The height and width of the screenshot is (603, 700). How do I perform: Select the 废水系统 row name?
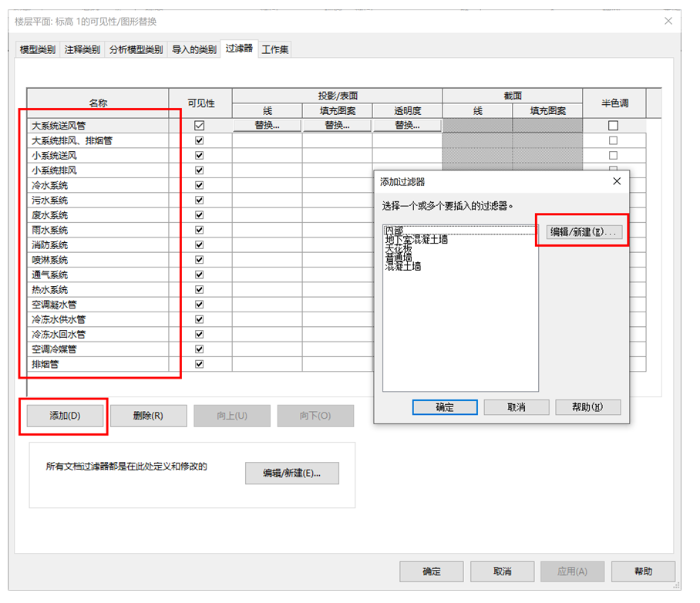(49, 215)
